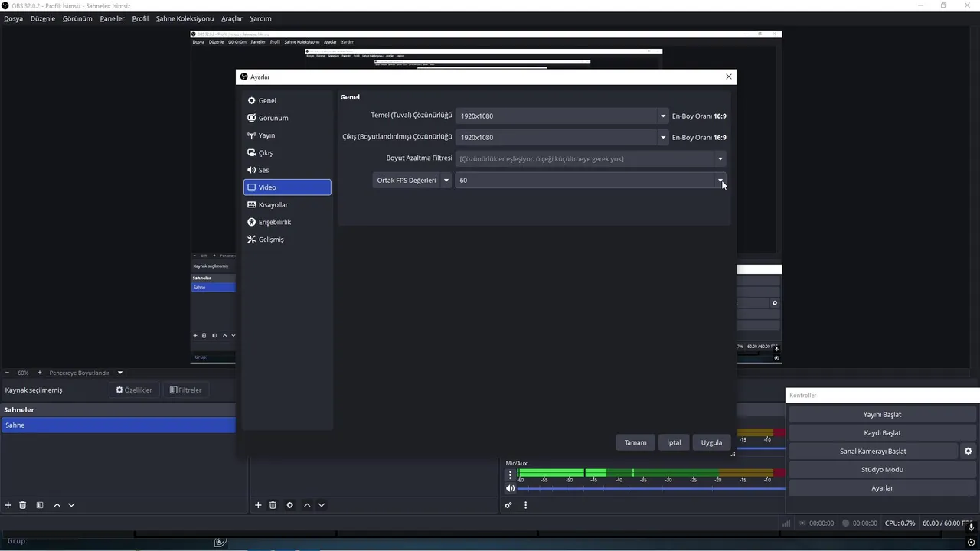Open the Yardım menu
Viewport: 980px width, 551px height.
click(x=260, y=18)
